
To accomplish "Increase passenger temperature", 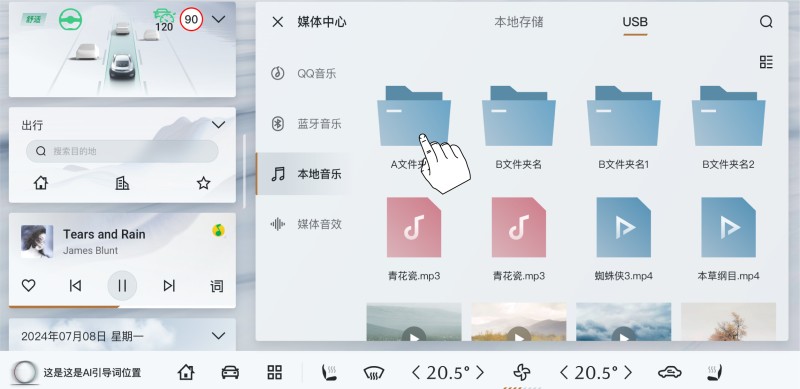I will 628,373.
